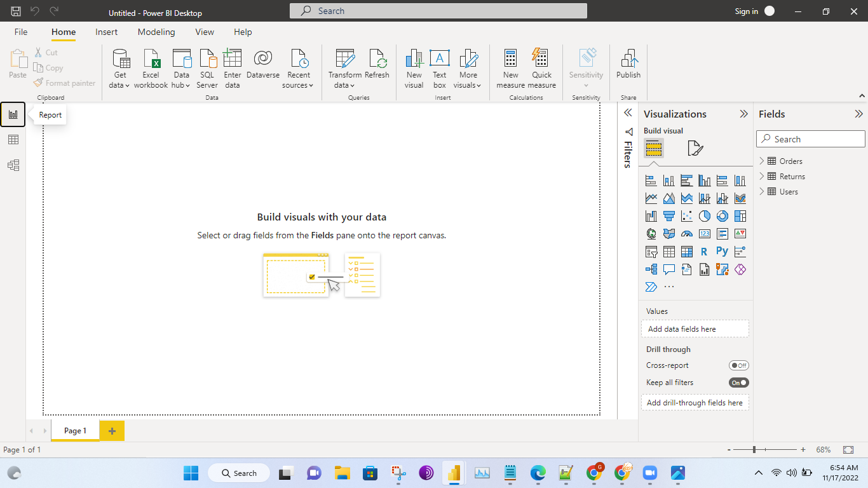The width and height of the screenshot is (868, 488).
Task: Select the Slicer visual
Action: point(651,252)
